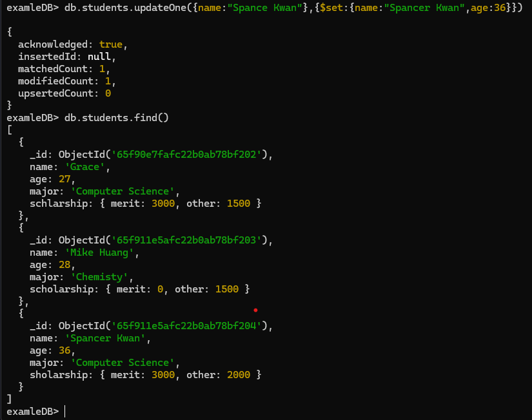Image resolution: width=532 pixels, height=420 pixels.
Task: Click Mike Huang's scholarship other 1500
Action: (x=226, y=289)
